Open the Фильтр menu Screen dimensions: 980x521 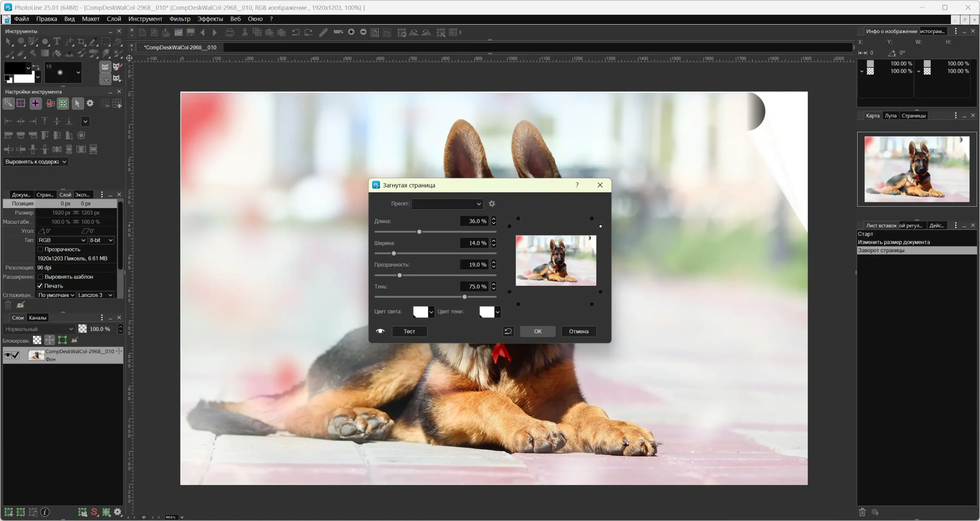(x=180, y=19)
